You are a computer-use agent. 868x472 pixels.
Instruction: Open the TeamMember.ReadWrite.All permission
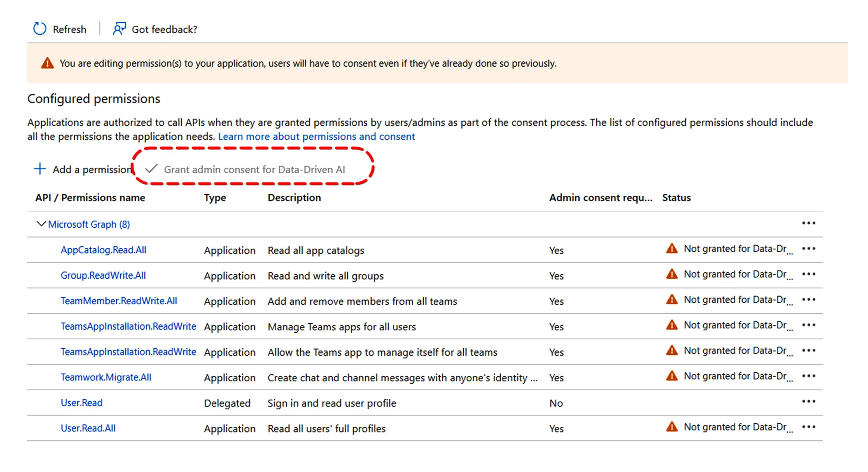[x=119, y=301]
